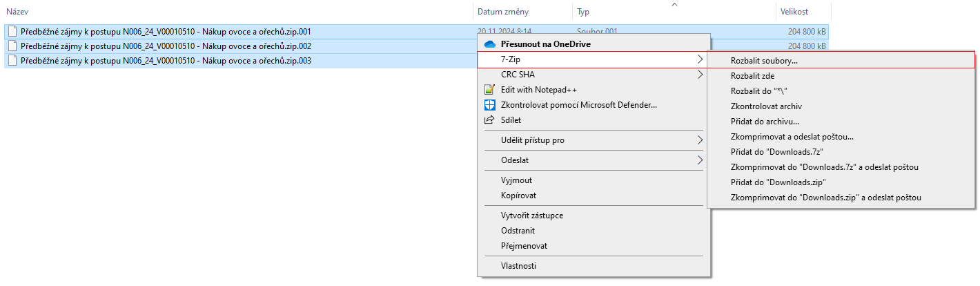The image size is (980, 286).
Task: Select file name ending in .zip.003
Action: 166,61
